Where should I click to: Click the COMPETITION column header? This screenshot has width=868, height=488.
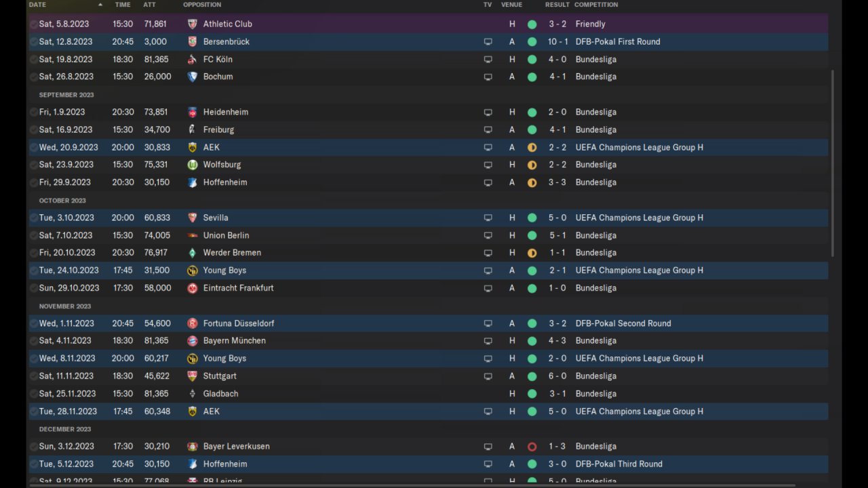[595, 5]
